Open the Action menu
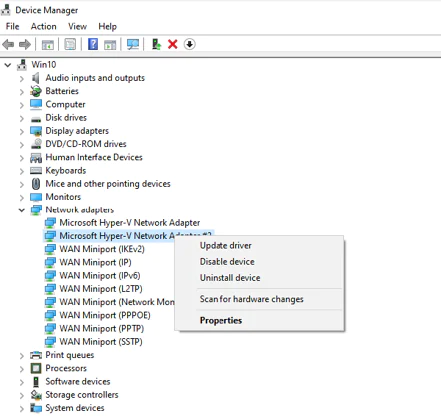This screenshot has height=419, width=441. coord(43,26)
